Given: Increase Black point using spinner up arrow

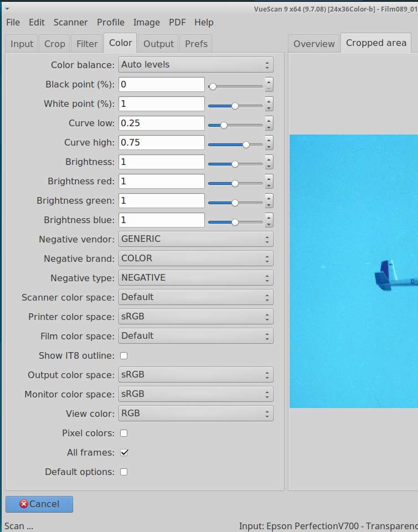Looking at the screenshot, I should 269,81.
